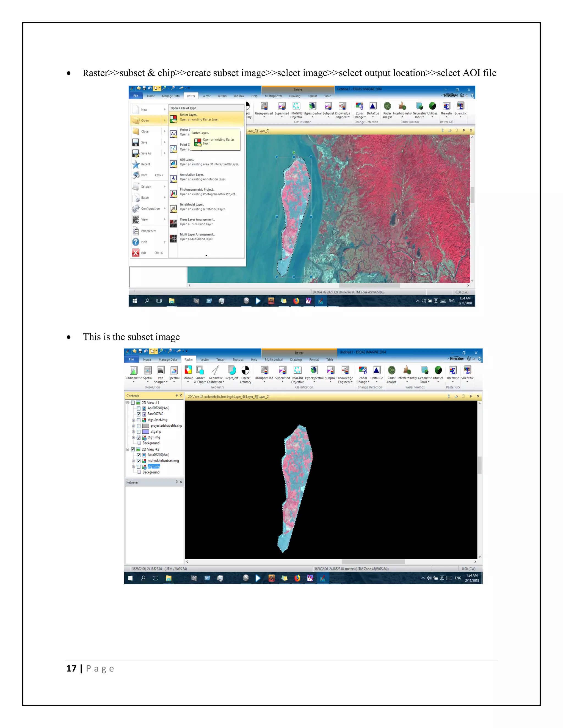Select the Check Accuracy icon
This screenshot has width=563, height=728.
coord(245,370)
